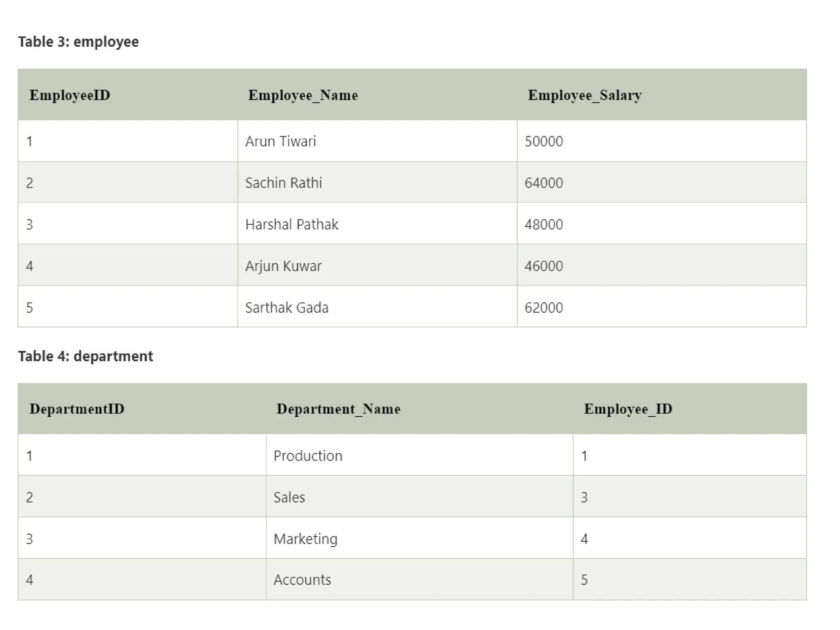840x630 pixels.
Task: Select the DepartmentID column header
Action: (x=77, y=409)
